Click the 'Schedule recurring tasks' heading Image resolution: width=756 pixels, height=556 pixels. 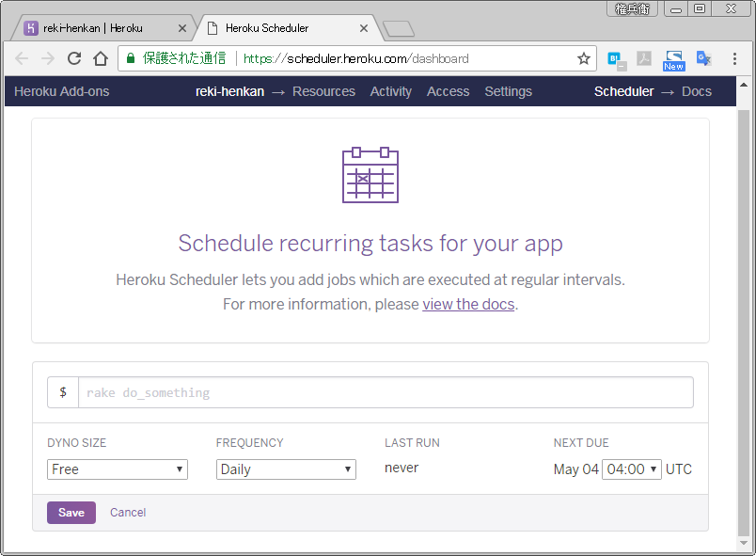point(370,244)
